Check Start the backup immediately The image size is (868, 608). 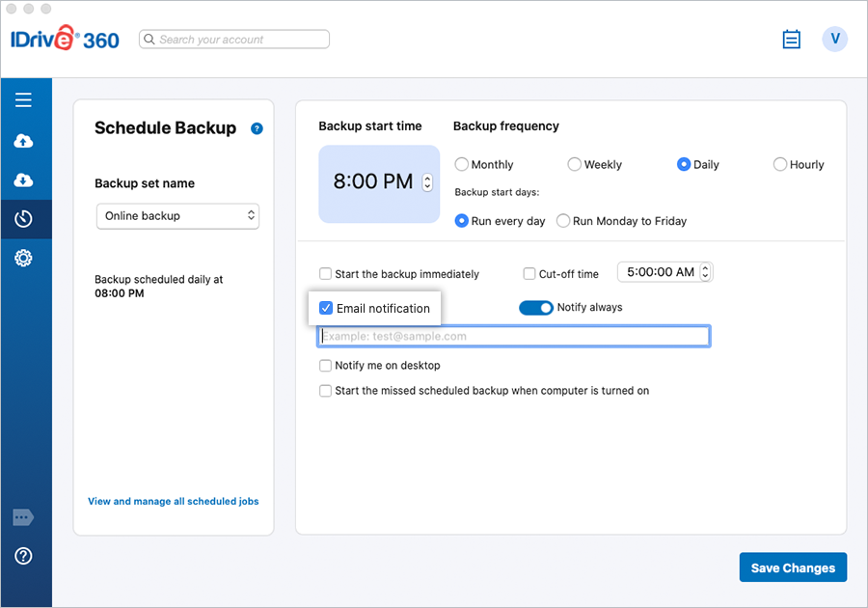click(326, 274)
